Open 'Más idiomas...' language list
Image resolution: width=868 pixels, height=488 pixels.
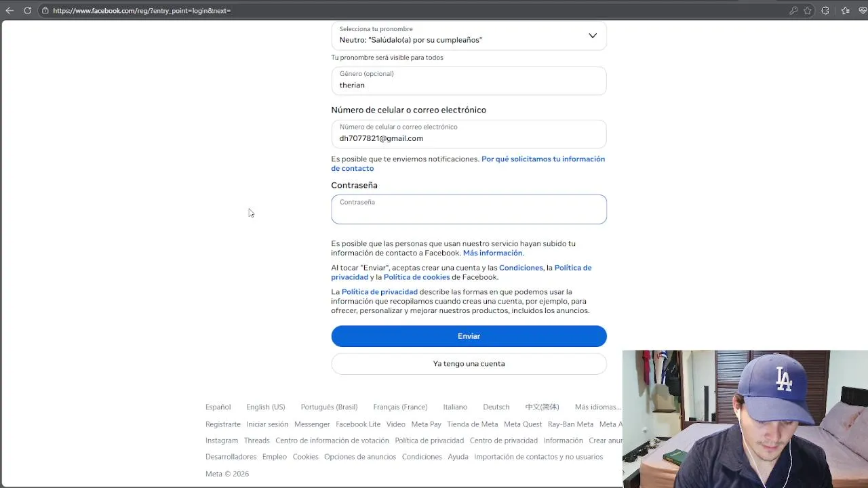(x=597, y=407)
